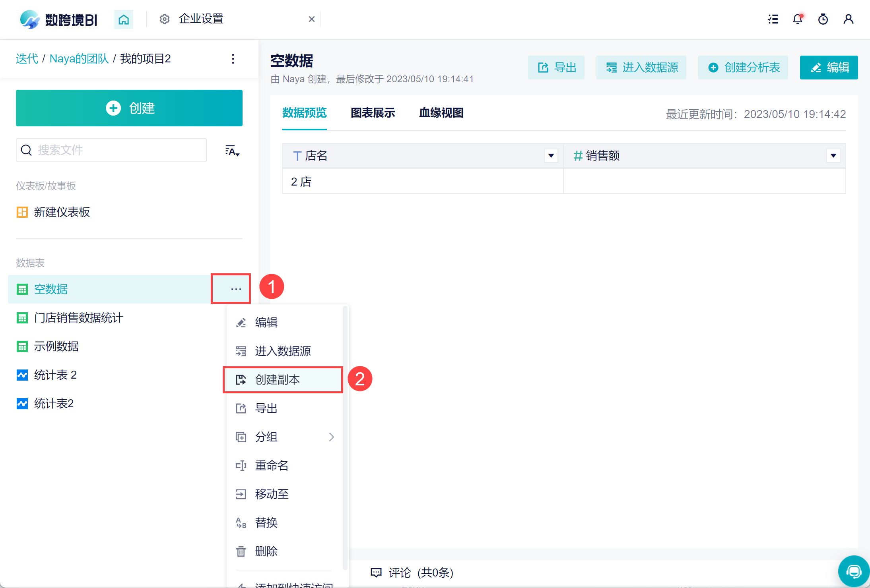Click the home icon in top bar
This screenshot has height=588, width=870.
pyautogui.click(x=124, y=19)
